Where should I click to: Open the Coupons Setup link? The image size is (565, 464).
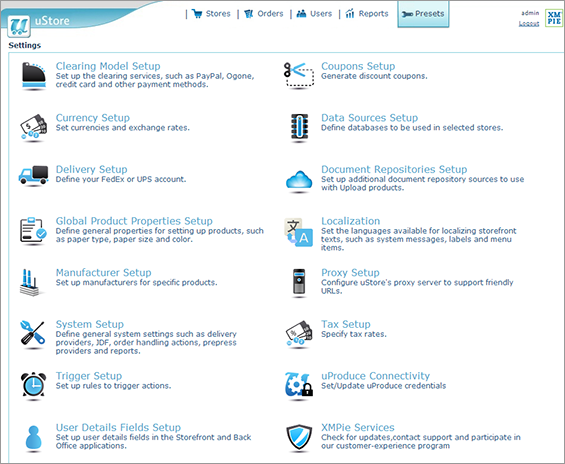click(358, 66)
